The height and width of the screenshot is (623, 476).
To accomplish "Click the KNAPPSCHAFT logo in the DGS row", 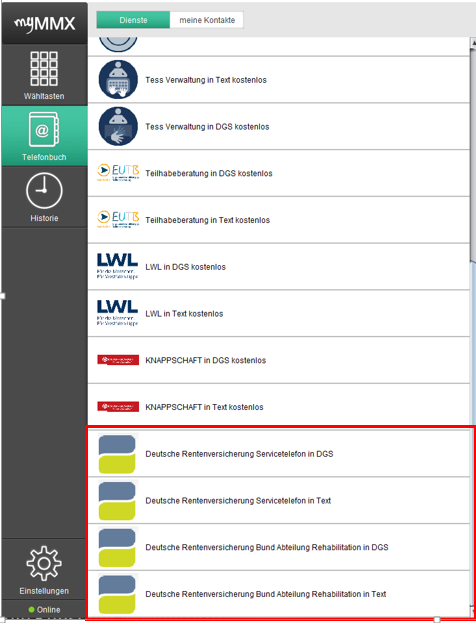I will (x=118, y=360).
